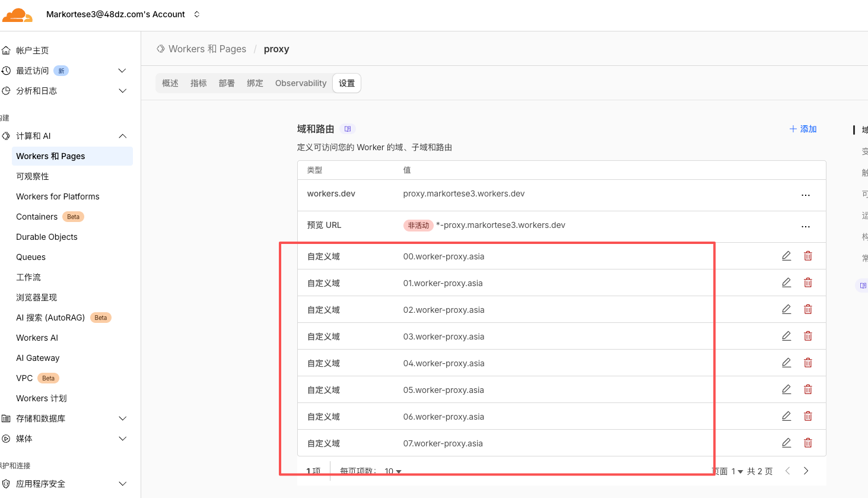Delete the 00.worker-proxy.asia custom domain
Image resolution: width=868 pixels, height=498 pixels.
tap(807, 256)
